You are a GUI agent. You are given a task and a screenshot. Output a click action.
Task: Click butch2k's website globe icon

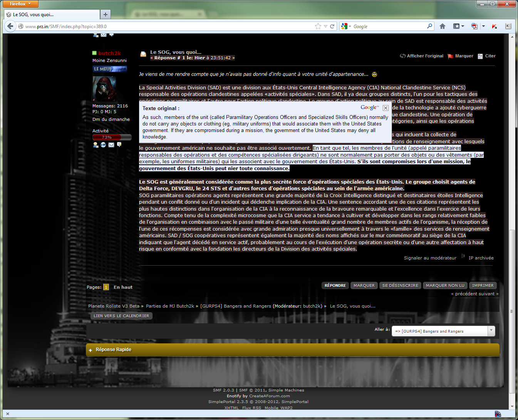[x=103, y=145]
